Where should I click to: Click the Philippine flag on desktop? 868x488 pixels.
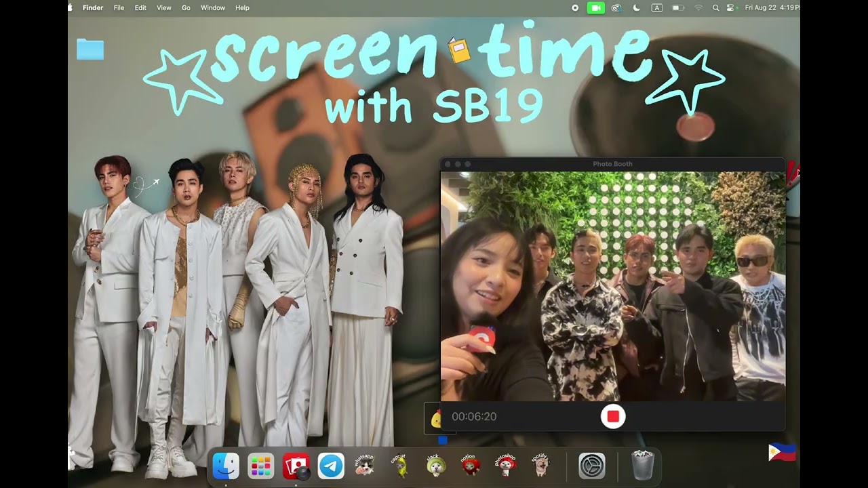point(782,452)
